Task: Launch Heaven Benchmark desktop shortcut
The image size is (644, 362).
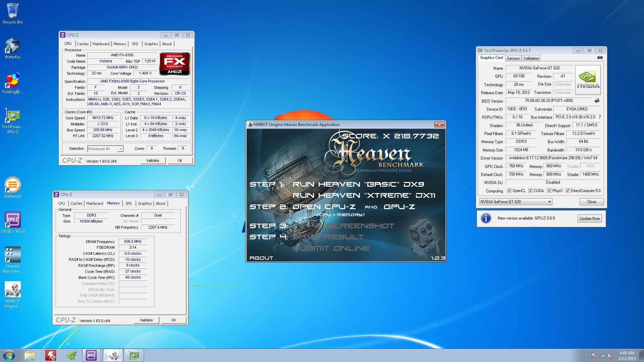Action: tap(12, 260)
